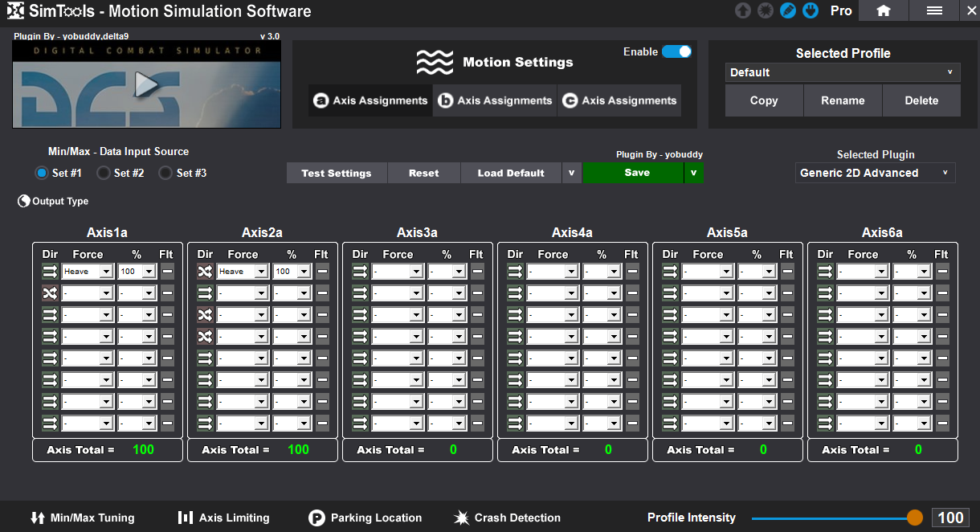Expand the Generic 2D Advanced plugin dropdown

(x=875, y=173)
